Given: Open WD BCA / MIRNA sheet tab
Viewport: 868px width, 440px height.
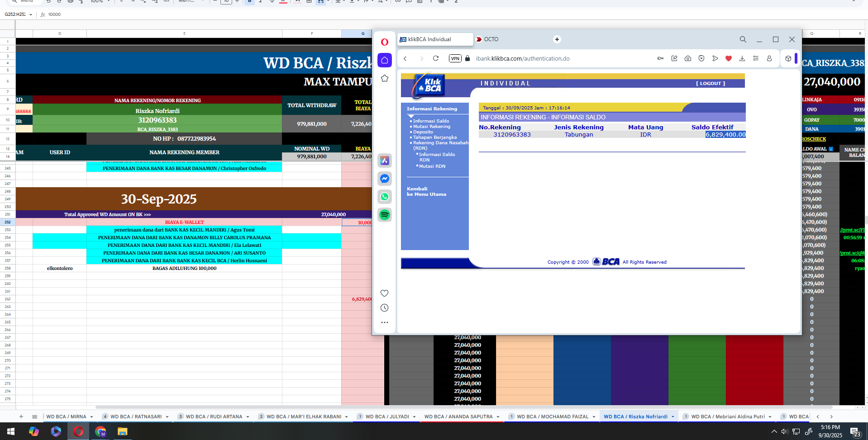Looking at the screenshot, I should click(66, 416).
